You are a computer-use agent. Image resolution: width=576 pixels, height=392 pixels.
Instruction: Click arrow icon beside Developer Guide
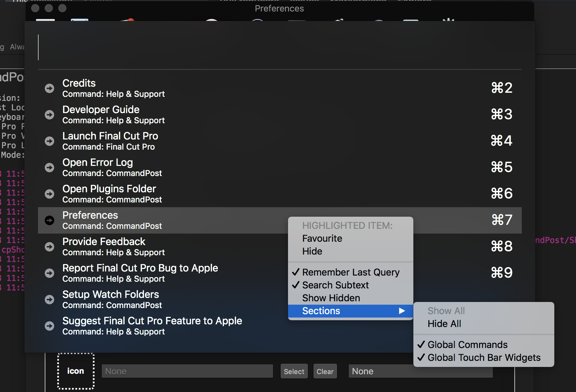coord(49,115)
